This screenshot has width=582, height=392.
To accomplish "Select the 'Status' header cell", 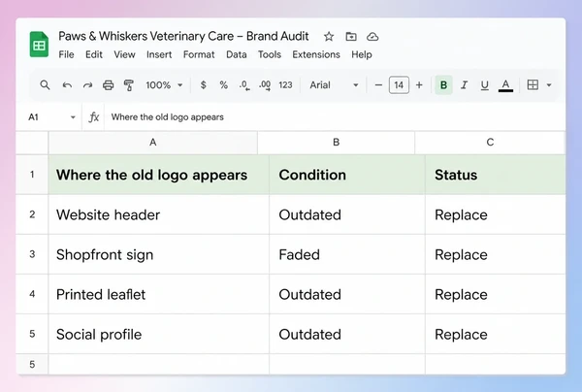I will (495, 175).
